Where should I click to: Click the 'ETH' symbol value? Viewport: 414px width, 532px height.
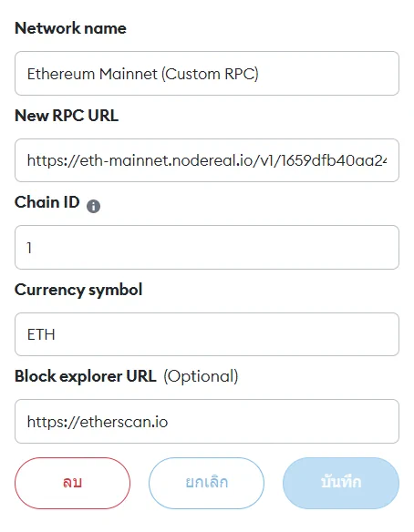(x=41, y=335)
